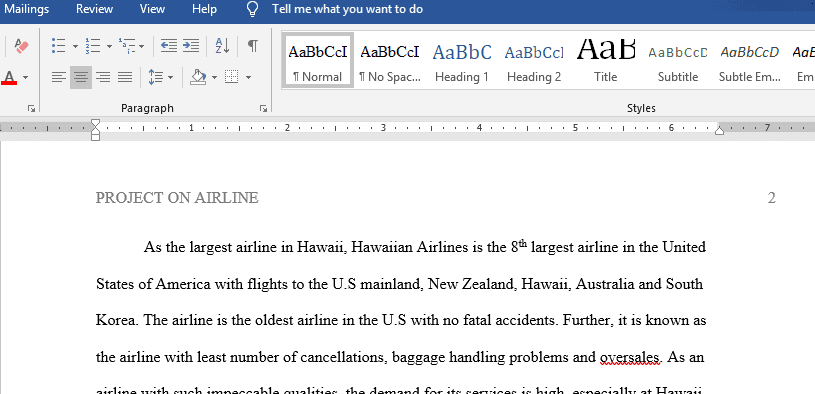This screenshot has width=815, height=394.
Task: Click the right indent marker on ruler
Action: tap(719, 130)
